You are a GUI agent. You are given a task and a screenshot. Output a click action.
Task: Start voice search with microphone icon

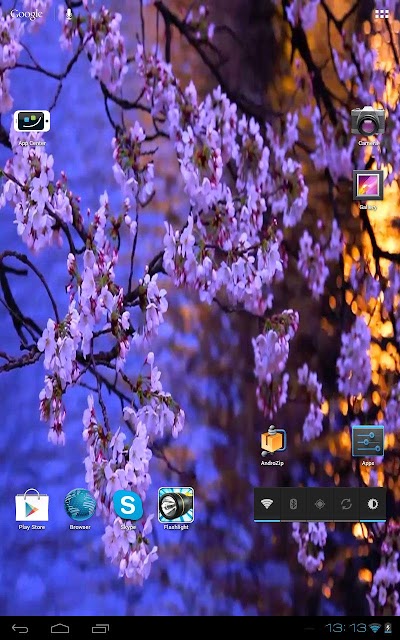[69, 14]
